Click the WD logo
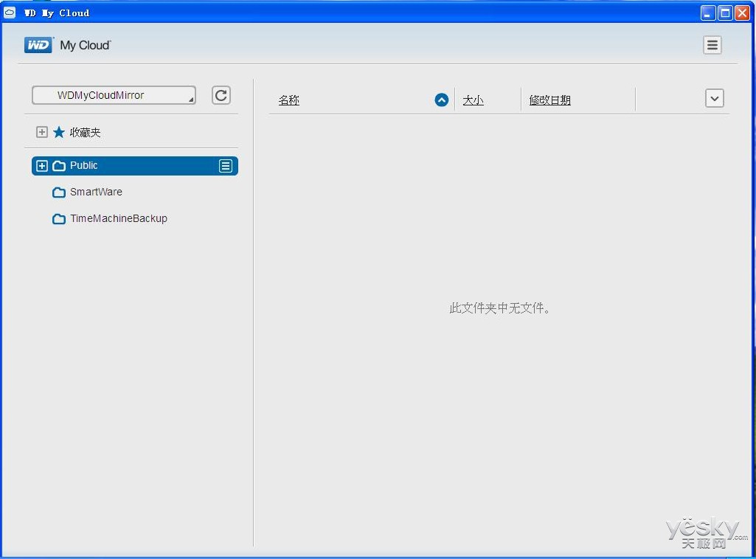Image resolution: width=756 pixels, height=559 pixels. pyautogui.click(x=38, y=45)
